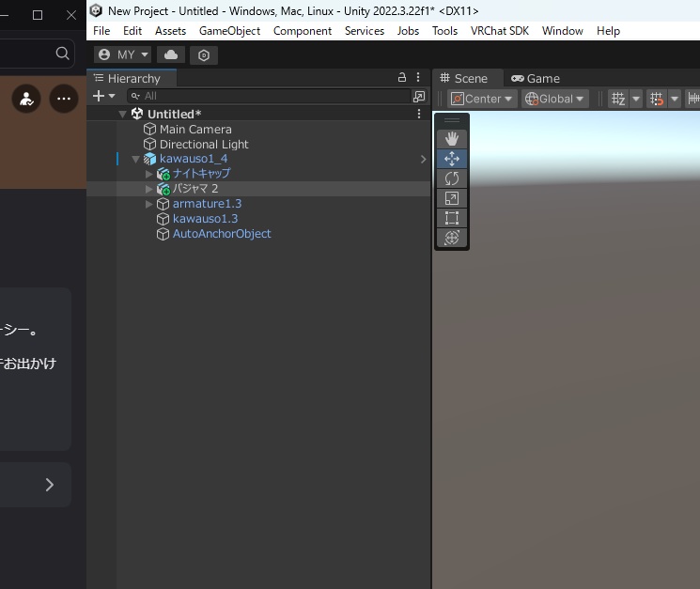This screenshot has width=700, height=589.
Task: Switch to the Scene tab
Action: 468,78
